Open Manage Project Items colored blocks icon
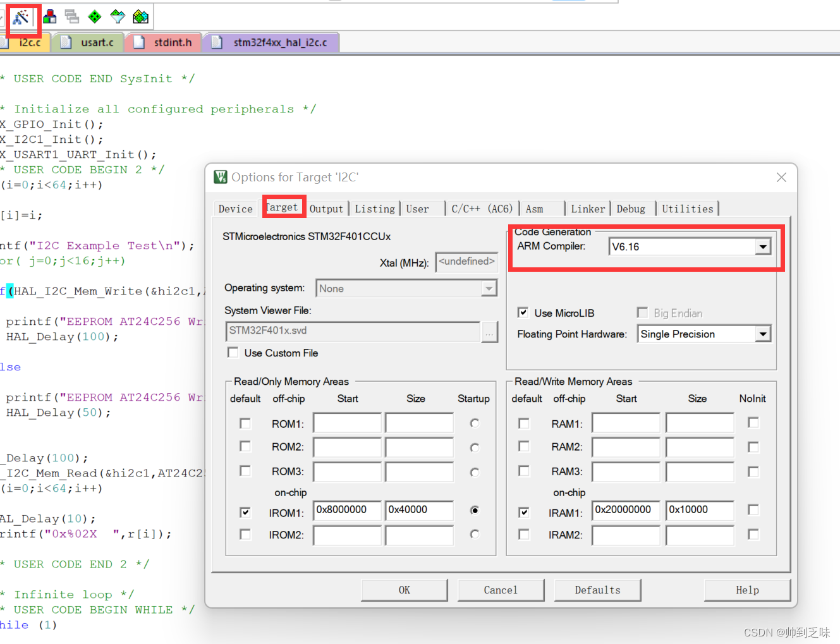Image resolution: width=840 pixels, height=644 pixels. [x=49, y=17]
